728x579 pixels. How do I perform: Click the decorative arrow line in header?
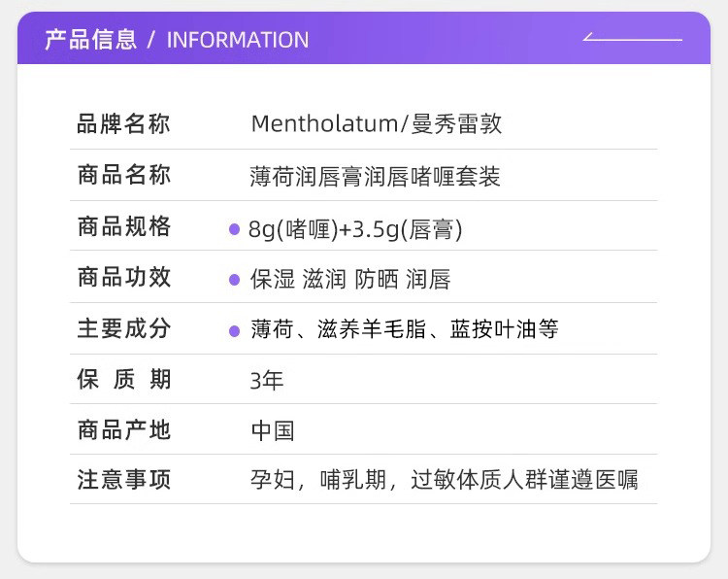tap(632, 40)
